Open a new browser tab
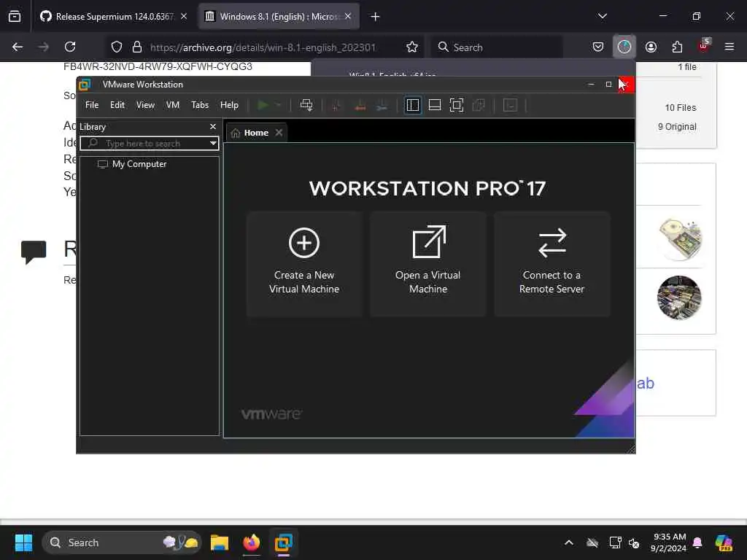 376,17
